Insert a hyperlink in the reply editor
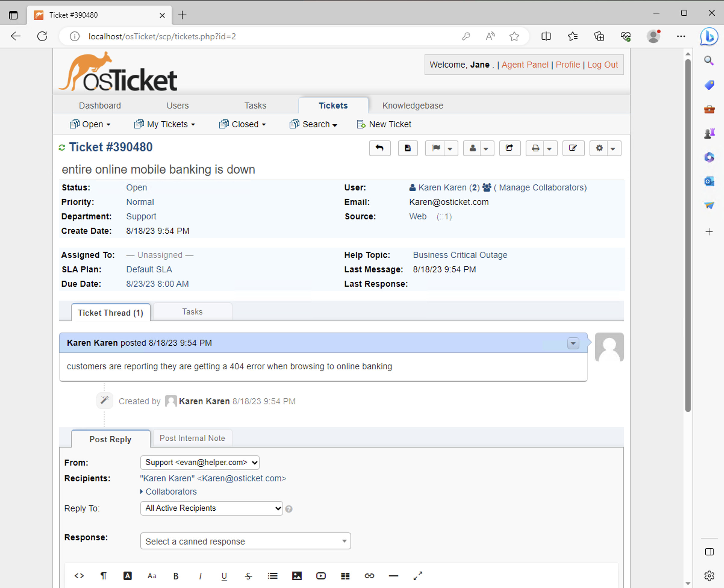 369,575
